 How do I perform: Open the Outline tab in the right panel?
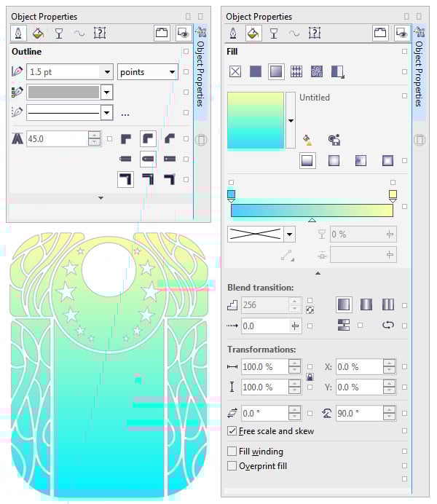point(233,33)
